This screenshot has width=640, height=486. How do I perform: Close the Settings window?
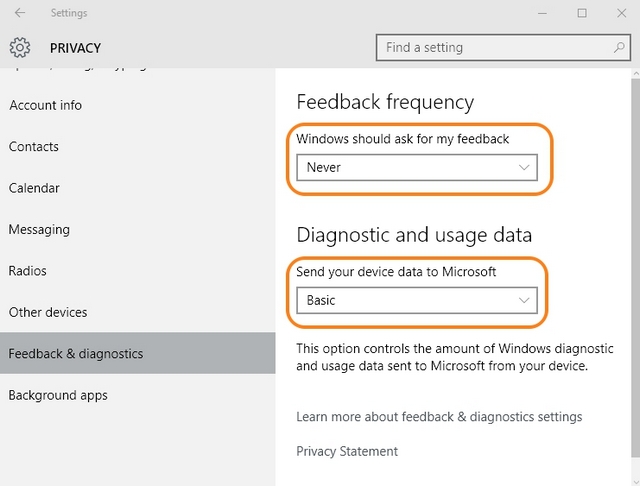(620, 13)
